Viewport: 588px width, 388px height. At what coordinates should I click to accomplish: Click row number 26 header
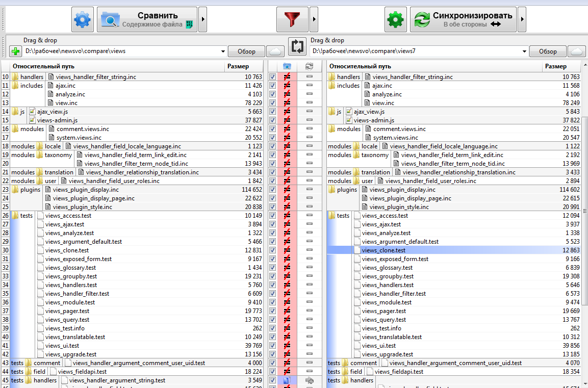6,215
